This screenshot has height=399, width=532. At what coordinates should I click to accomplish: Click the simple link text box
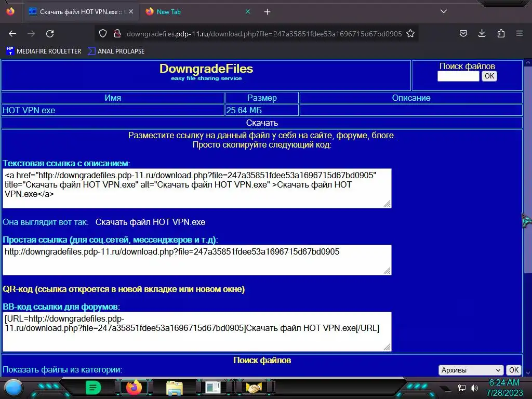197,260
